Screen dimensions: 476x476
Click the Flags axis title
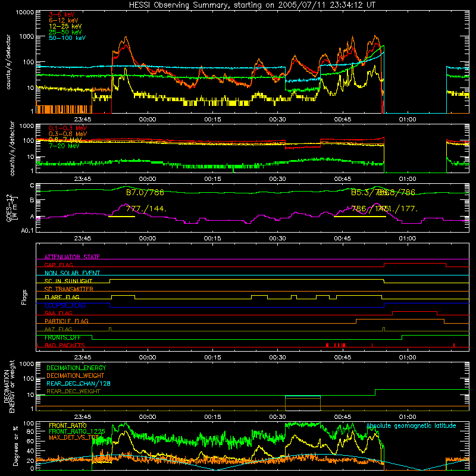[x=24, y=297]
